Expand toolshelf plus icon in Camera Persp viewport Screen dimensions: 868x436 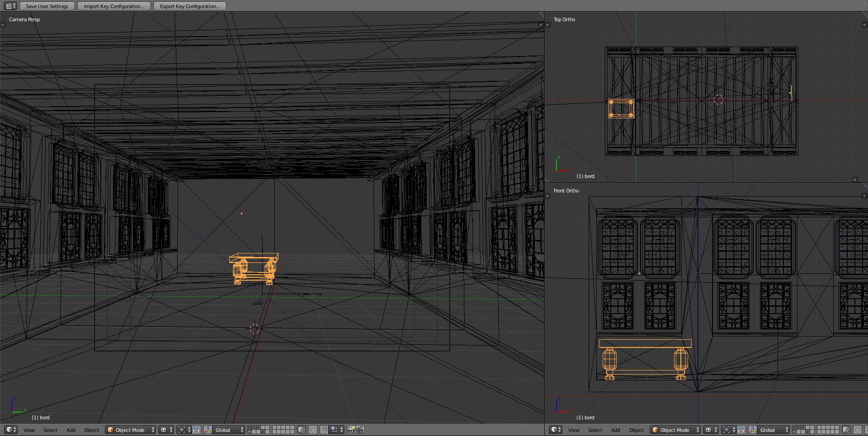[3, 25]
